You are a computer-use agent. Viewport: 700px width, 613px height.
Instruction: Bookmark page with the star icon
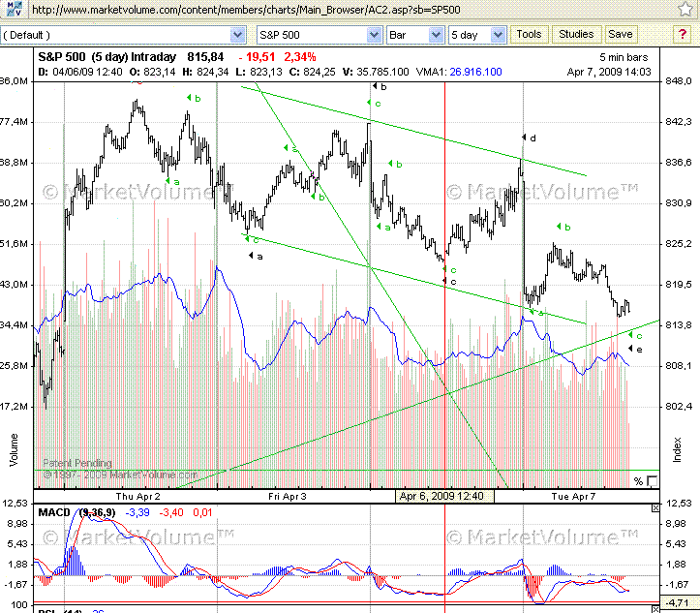[x=685, y=10]
